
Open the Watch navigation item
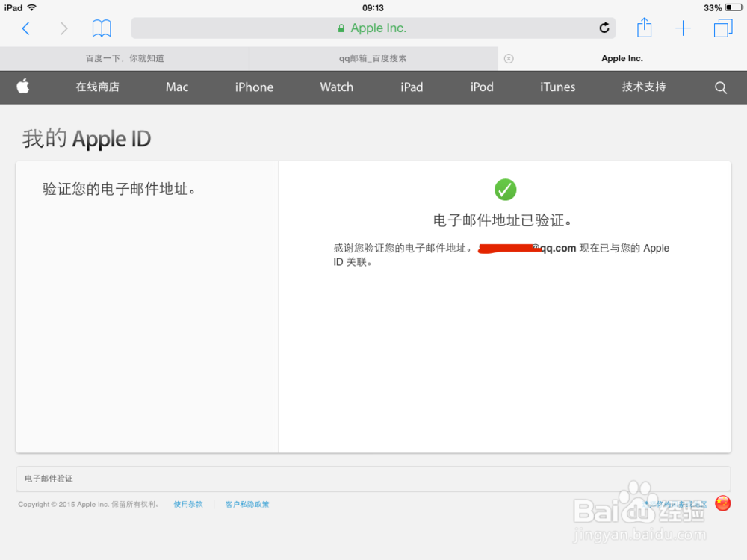pyautogui.click(x=337, y=87)
